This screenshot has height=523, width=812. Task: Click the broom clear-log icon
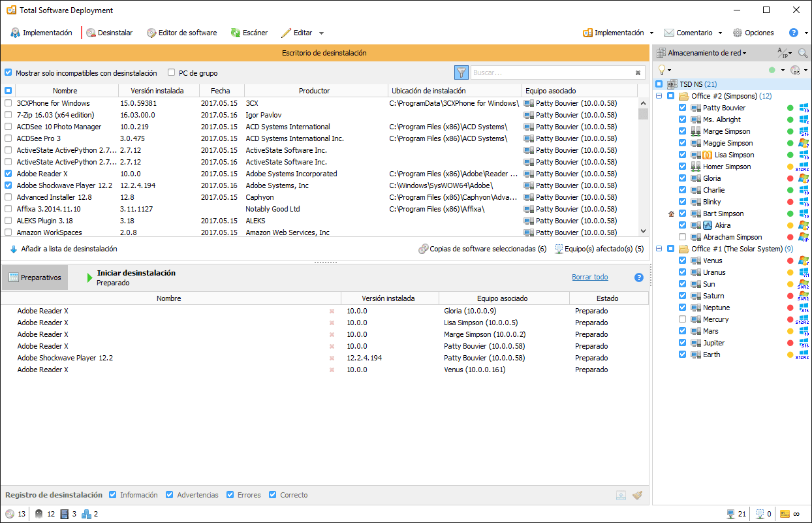point(637,495)
